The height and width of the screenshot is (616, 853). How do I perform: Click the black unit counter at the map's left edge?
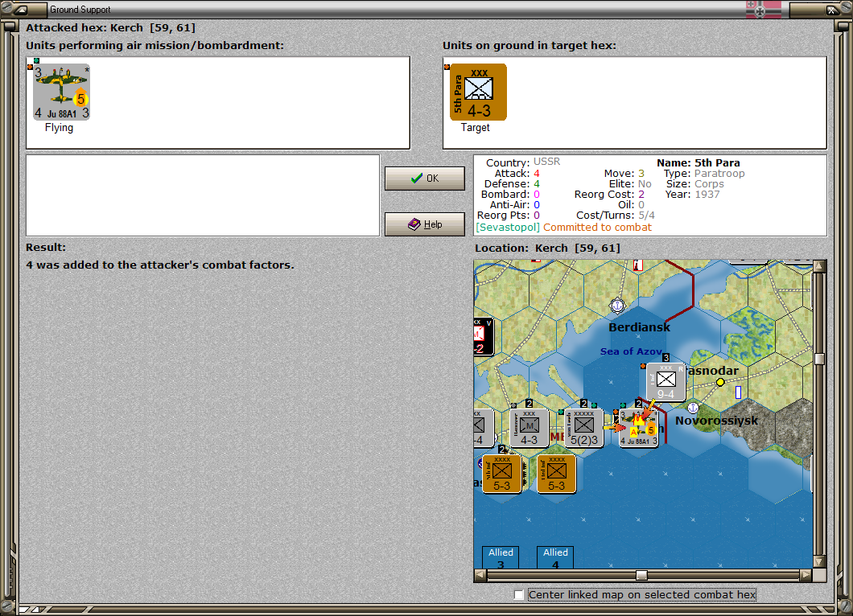click(x=483, y=336)
